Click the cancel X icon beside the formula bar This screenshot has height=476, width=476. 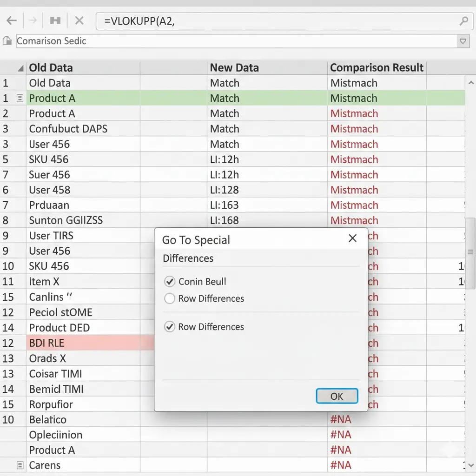pyautogui.click(x=79, y=21)
